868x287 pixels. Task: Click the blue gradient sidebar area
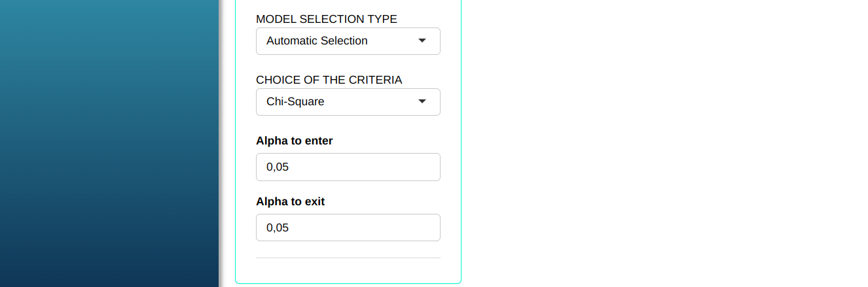click(108, 144)
